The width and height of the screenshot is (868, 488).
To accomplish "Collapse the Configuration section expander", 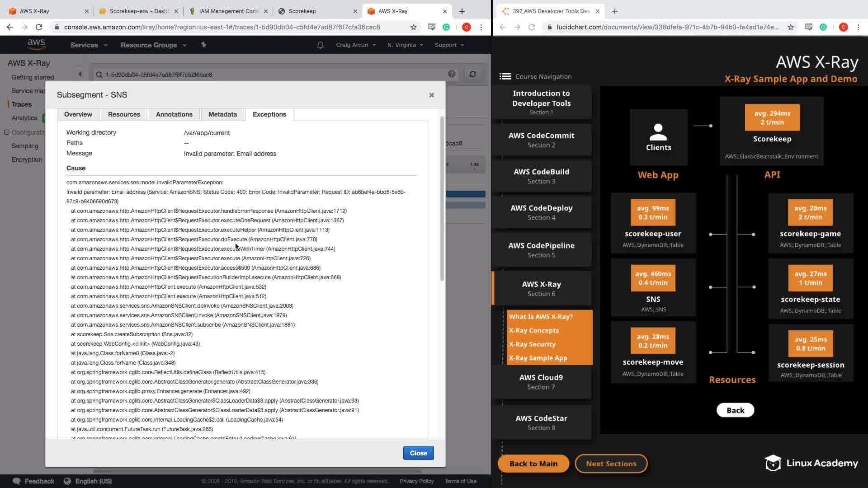I will point(6,132).
